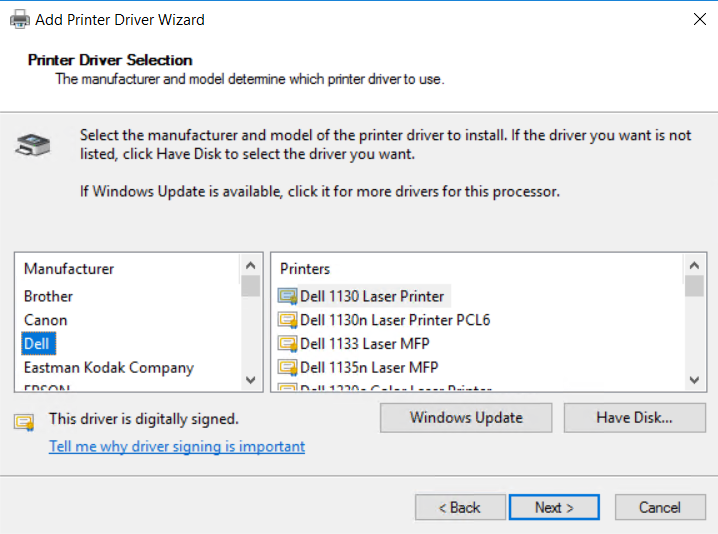Click the Dell 1135n Laser MFP driver icon
The height and width of the screenshot is (534, 718).
(288, 368)
